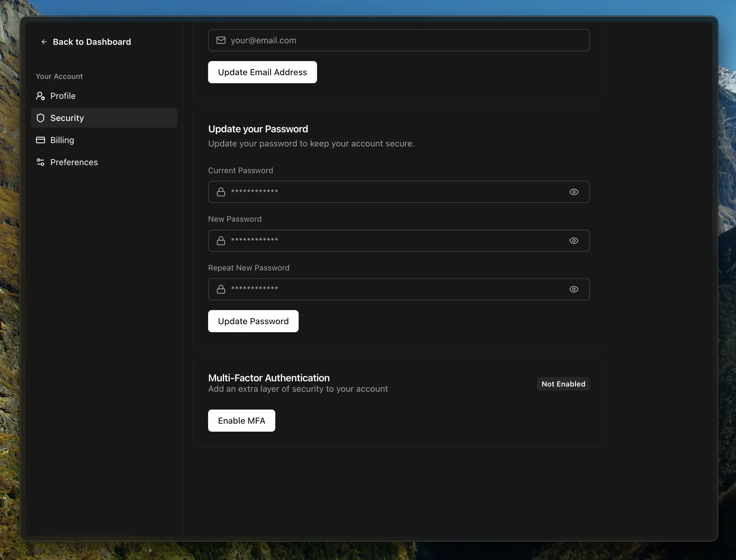Click Enable MFA
The image size is (736, 560).
[x=241, y=421]
